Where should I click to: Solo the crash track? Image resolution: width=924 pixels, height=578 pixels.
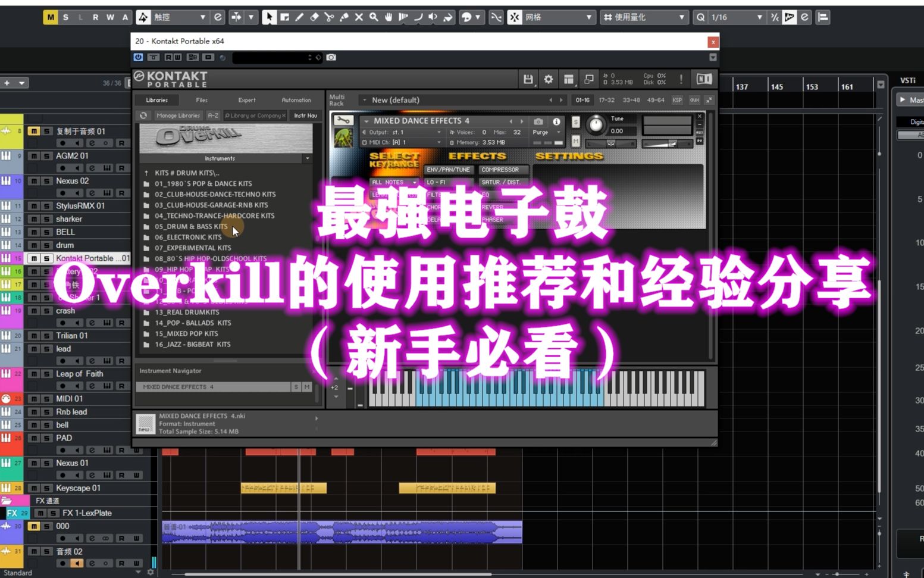tap(46, 311)
